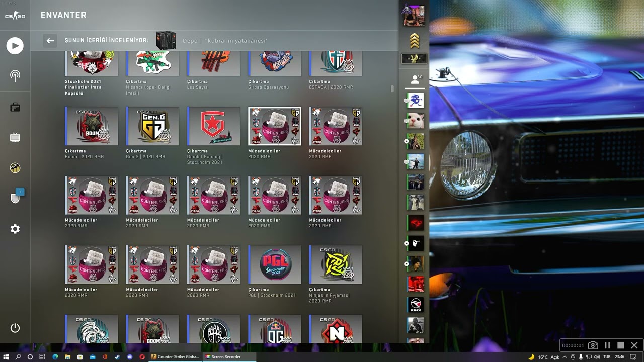
Task: Click the Depo 'kübranın yatakanesi' label
Action: [225, 41]
